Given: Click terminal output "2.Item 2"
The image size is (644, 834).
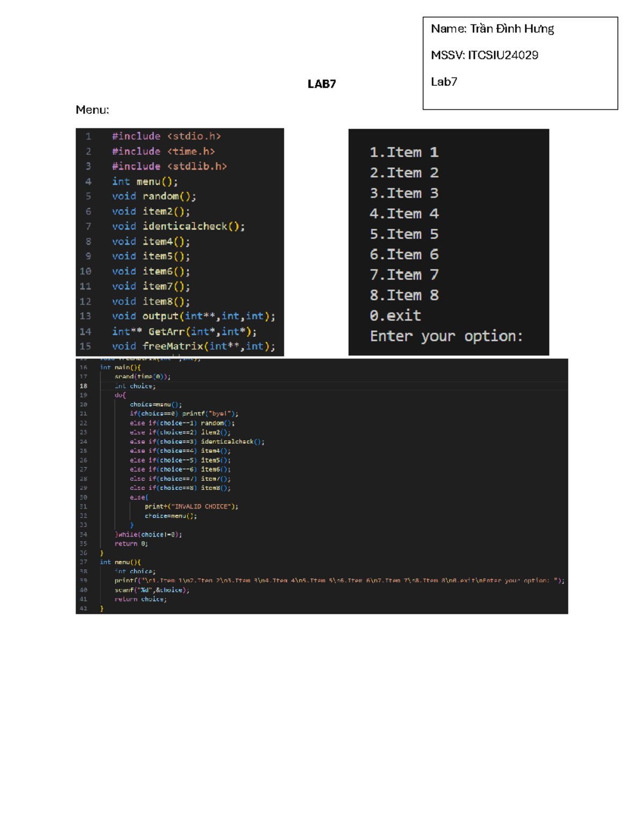Looking at the screenshot, I should tap(404, 173).
